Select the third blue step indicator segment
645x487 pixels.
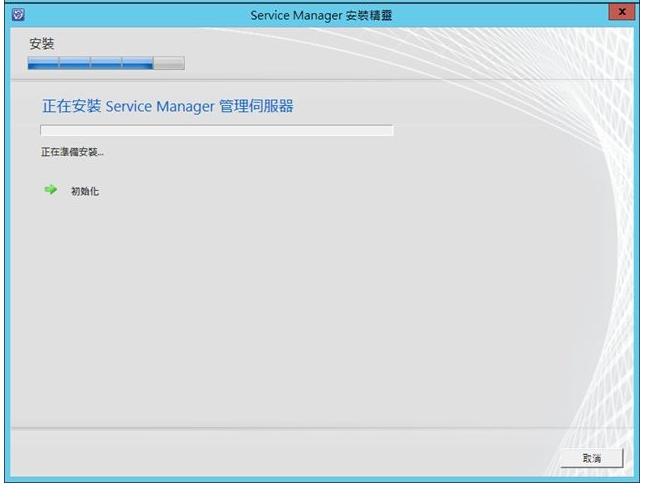(x=105, y=64)
